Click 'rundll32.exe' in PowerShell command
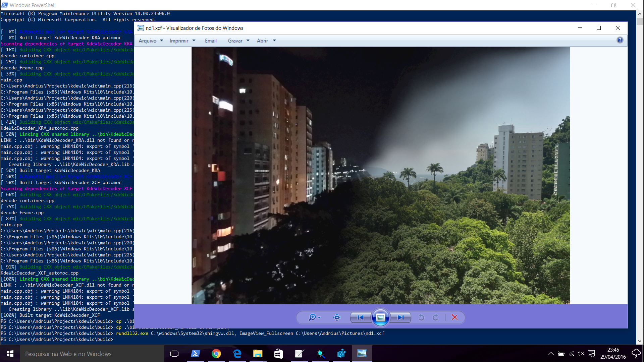This screenshot has width=644, height=362. click(132, 333)
